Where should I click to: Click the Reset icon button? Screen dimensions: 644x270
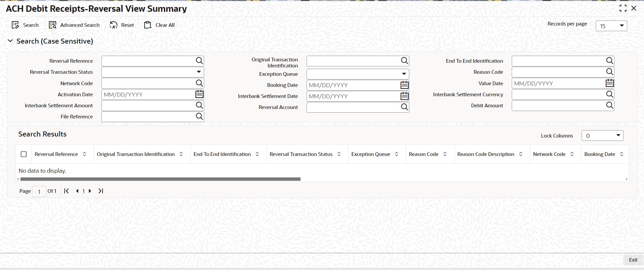(113, 25)
